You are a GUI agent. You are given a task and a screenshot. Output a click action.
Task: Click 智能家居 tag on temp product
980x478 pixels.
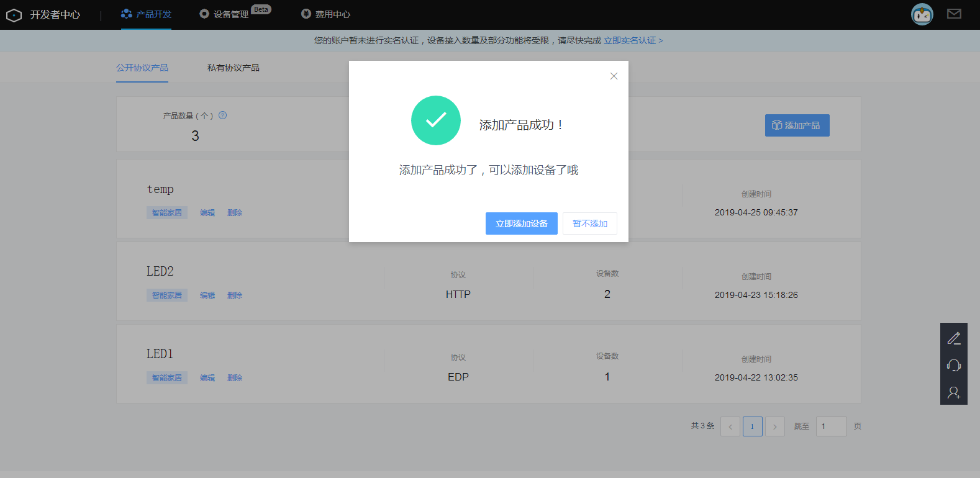pyautogui.click(x=167, y=213)
